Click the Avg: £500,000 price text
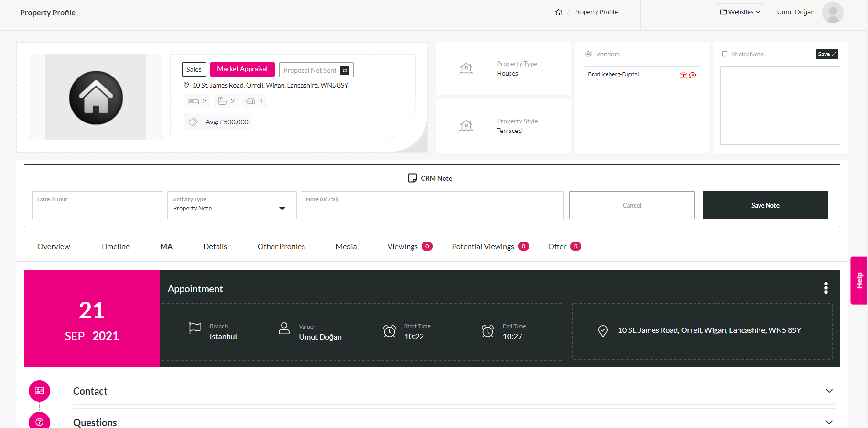The width and height of the screenshot is (868, 428). [x=227, y=122]
